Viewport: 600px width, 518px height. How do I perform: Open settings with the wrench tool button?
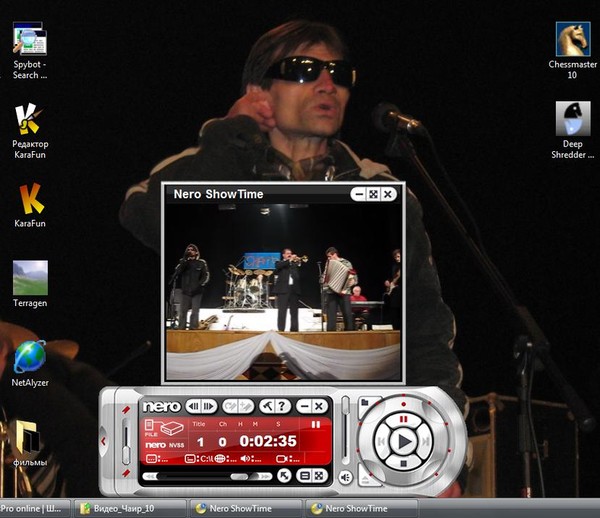coord(267,406)
